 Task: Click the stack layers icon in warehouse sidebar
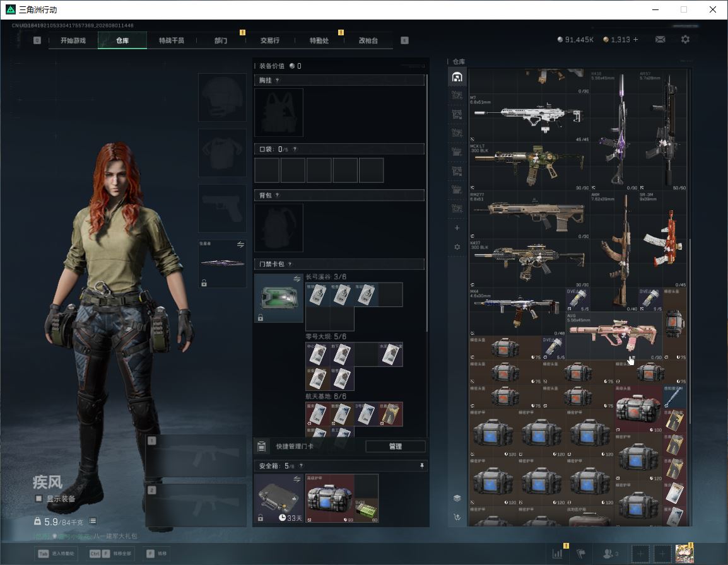pyautogui.click(x=457, y=498)
